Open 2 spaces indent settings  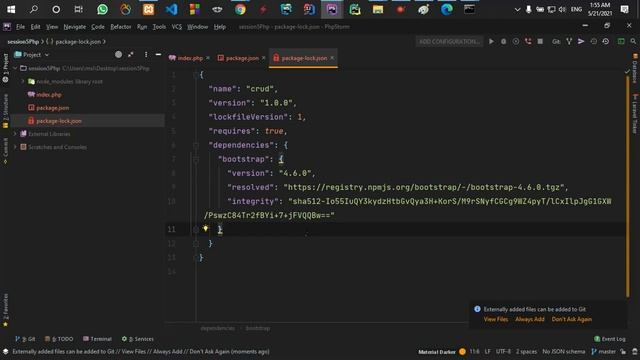pos(527,351)
